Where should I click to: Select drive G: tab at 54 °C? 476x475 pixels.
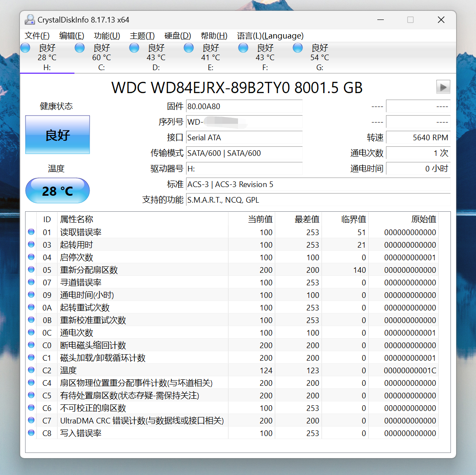[x=319, y=58]
